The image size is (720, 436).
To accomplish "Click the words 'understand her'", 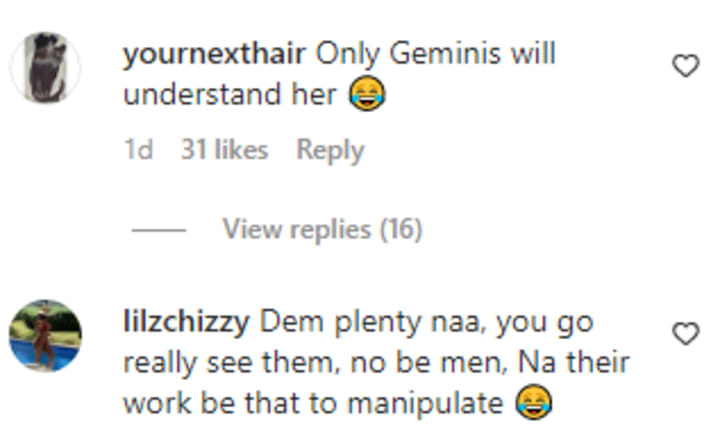I will [x=230, y=94].
